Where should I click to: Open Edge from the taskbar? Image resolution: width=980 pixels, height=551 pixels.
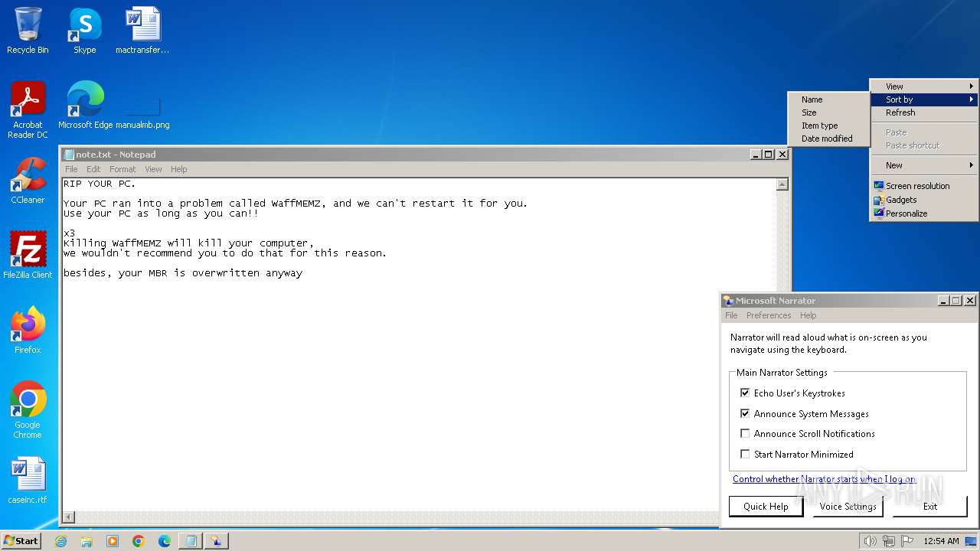tap(165, 541)
